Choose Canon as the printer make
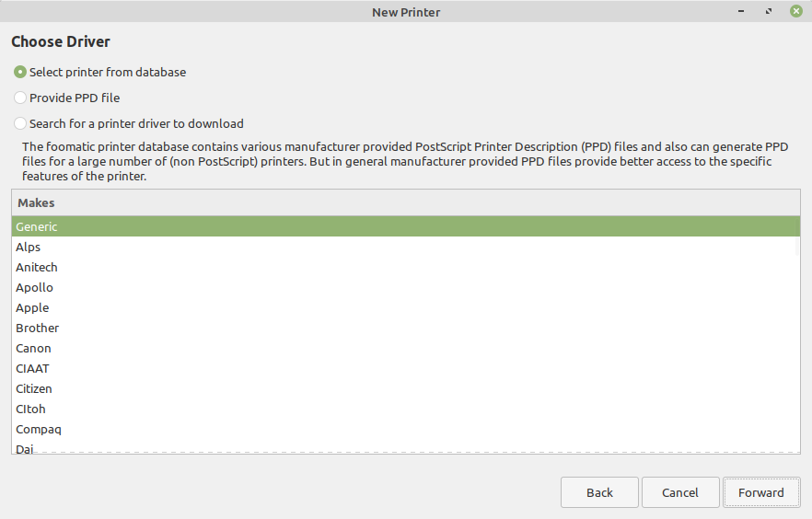The width and height of the screenshot is (812, 519). point(406,348)
